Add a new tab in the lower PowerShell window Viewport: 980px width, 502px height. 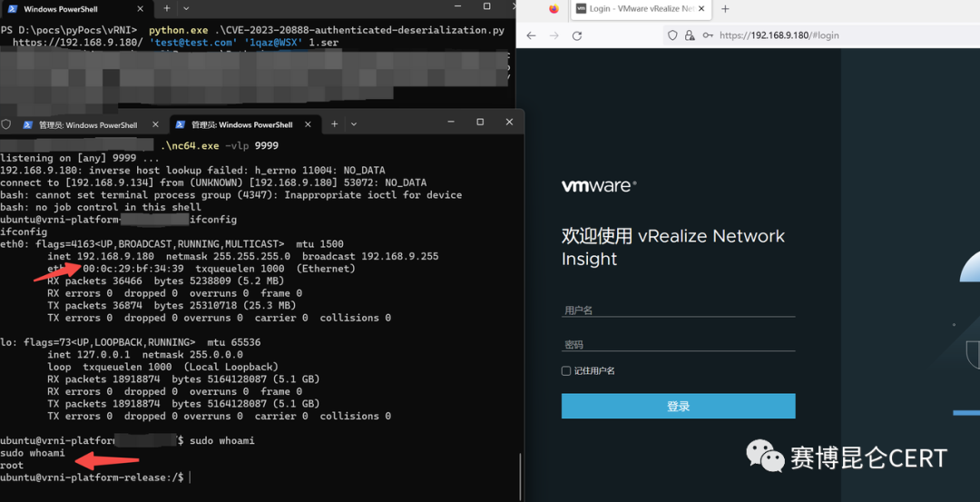click(x=334, y=124)
